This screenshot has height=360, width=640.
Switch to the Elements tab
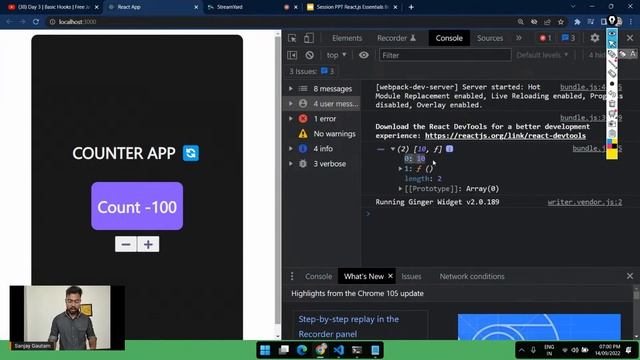pyautogui.click(x=347, y=38)
